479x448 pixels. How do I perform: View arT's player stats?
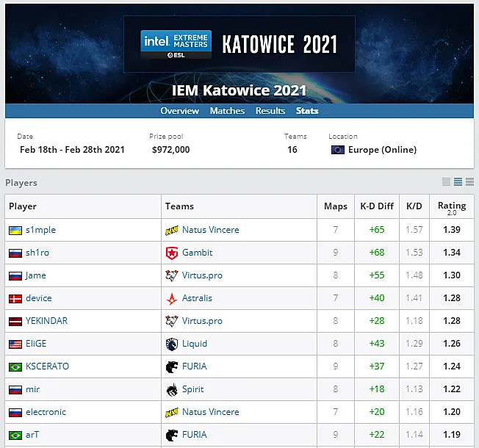point(32,435)
